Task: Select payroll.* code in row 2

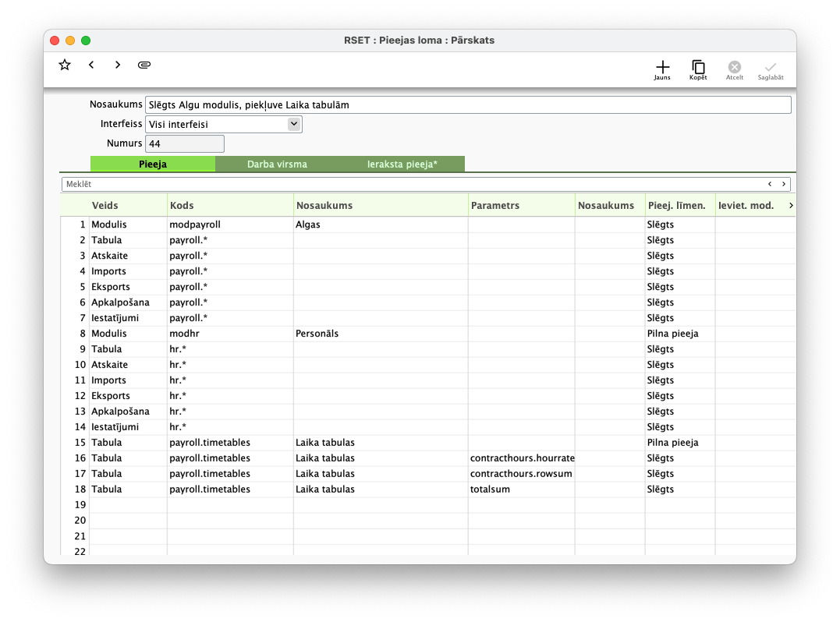Action: [x=230, y=240]
